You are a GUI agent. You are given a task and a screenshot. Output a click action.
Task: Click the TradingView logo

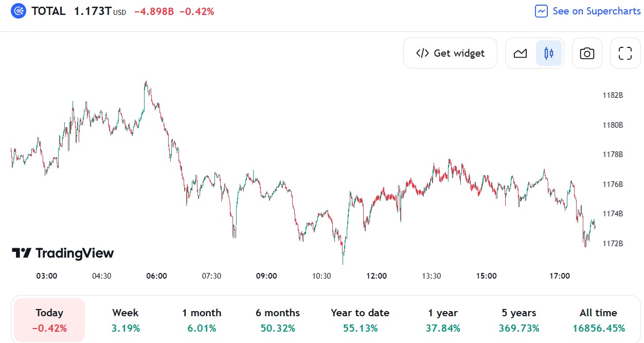tap(63, 253)
